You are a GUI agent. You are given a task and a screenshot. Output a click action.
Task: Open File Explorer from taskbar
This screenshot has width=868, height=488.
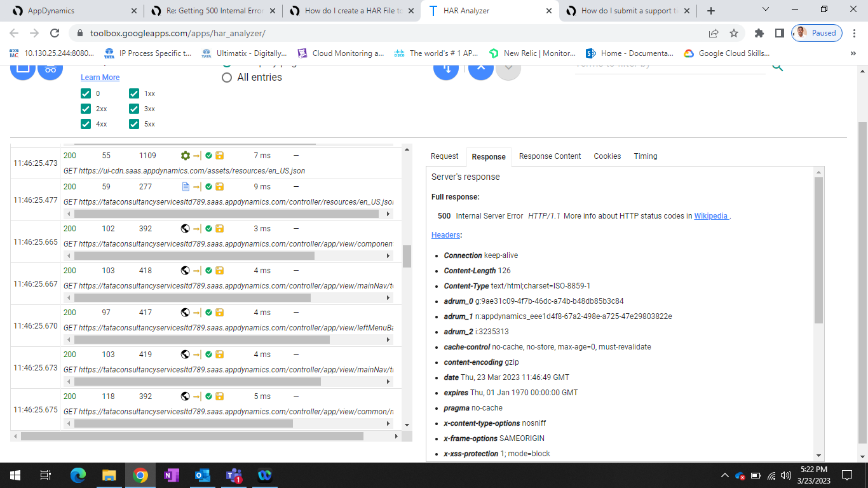tap(109, 475)
